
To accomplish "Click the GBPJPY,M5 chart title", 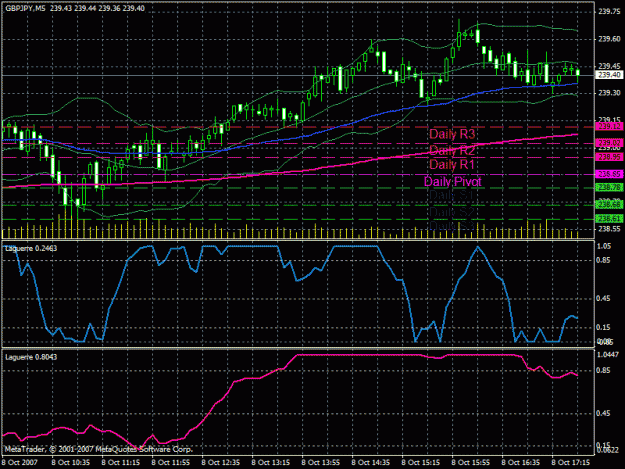I will (25, 8).
